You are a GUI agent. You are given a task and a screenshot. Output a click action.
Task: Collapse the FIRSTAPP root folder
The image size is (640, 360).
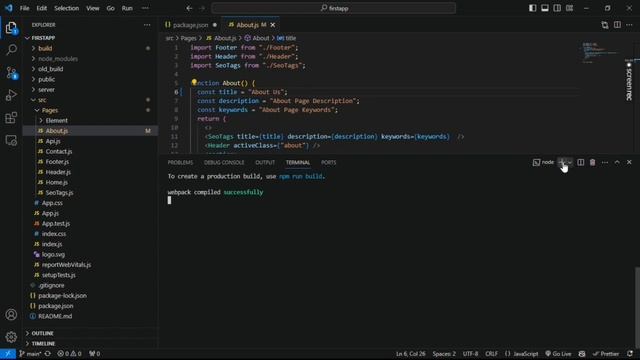click(x=90, y=38)
